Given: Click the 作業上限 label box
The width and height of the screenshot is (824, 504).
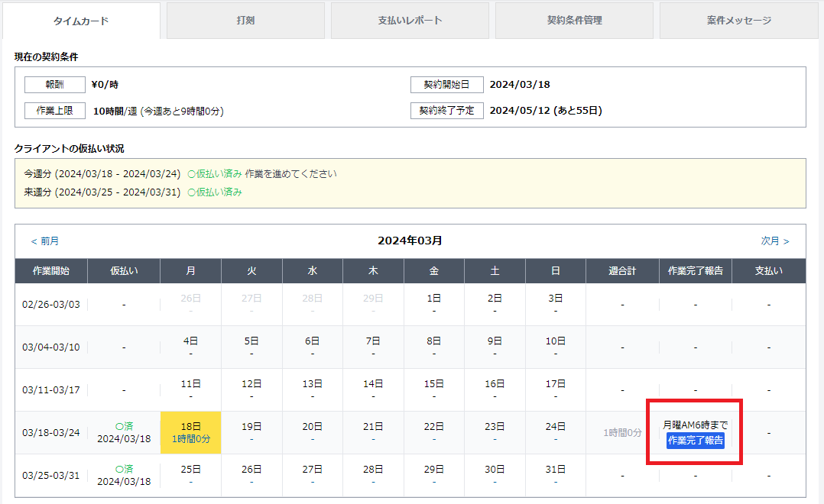Looking at the screenshot, I should pyautogui.click(x=54, y=111).
